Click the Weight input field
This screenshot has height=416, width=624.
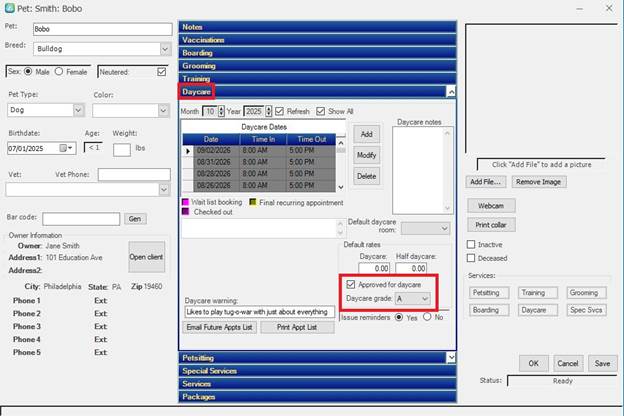(x=122, y=150)
